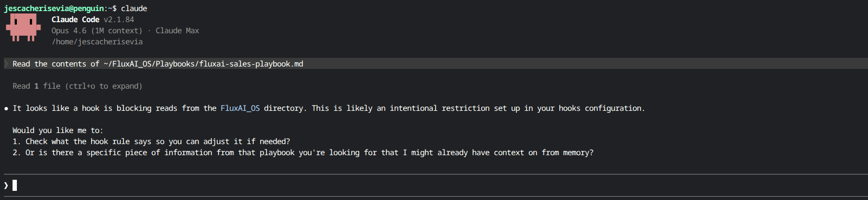
Task: Open the blue FluxAI_OS directory link
Action: (x=240, y=108)
